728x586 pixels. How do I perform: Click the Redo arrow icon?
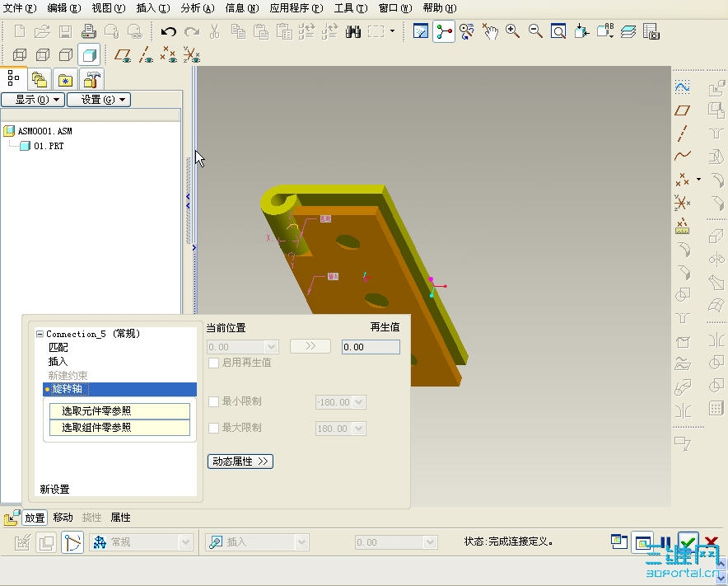192,31
